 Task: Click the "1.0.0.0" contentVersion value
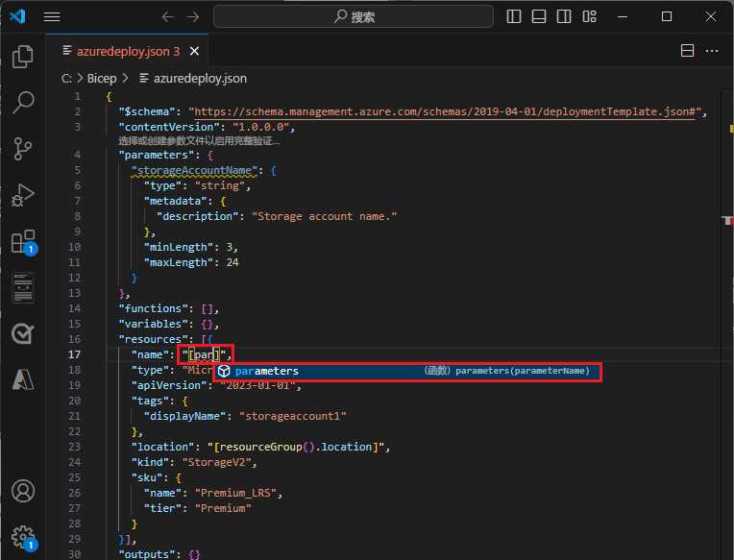pyautogui.click(x=260, y=127)
